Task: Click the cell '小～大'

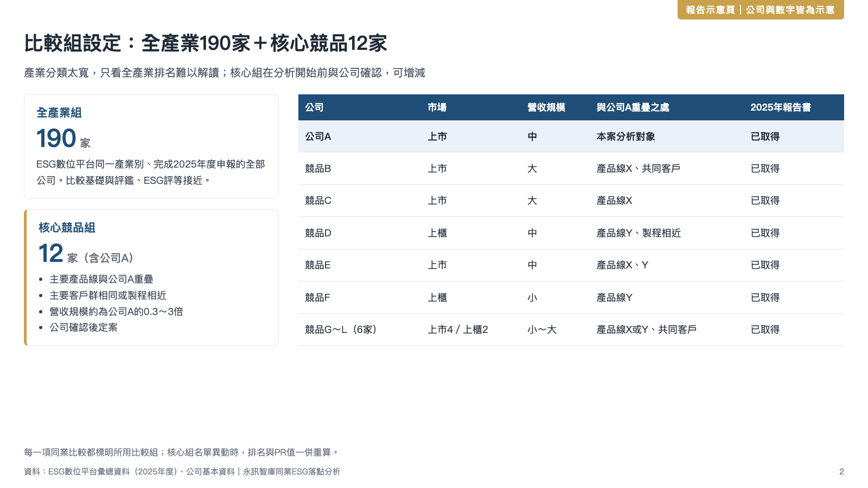Action: (542, 330)
